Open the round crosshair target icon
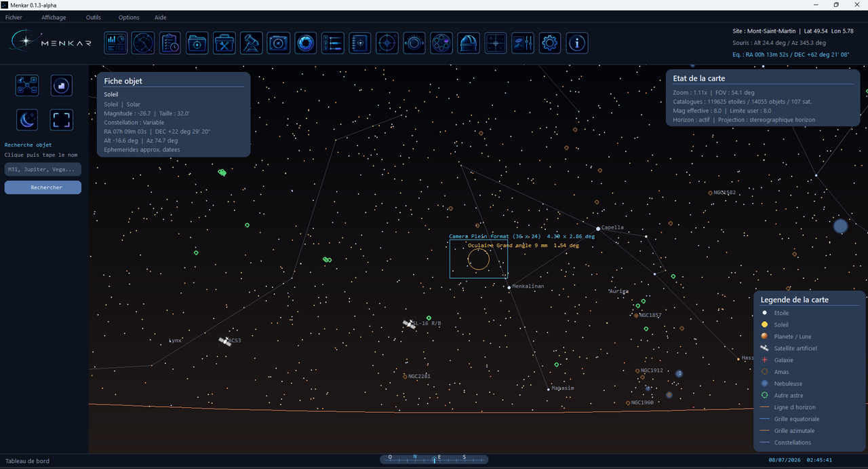868x469 pixels. pos(387,43)
